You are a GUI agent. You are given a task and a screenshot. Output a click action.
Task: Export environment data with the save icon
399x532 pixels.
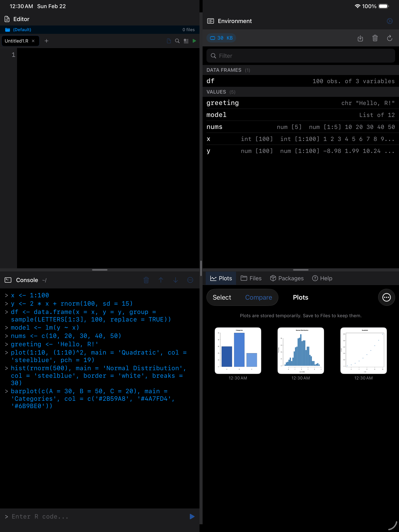click(360, 38)
